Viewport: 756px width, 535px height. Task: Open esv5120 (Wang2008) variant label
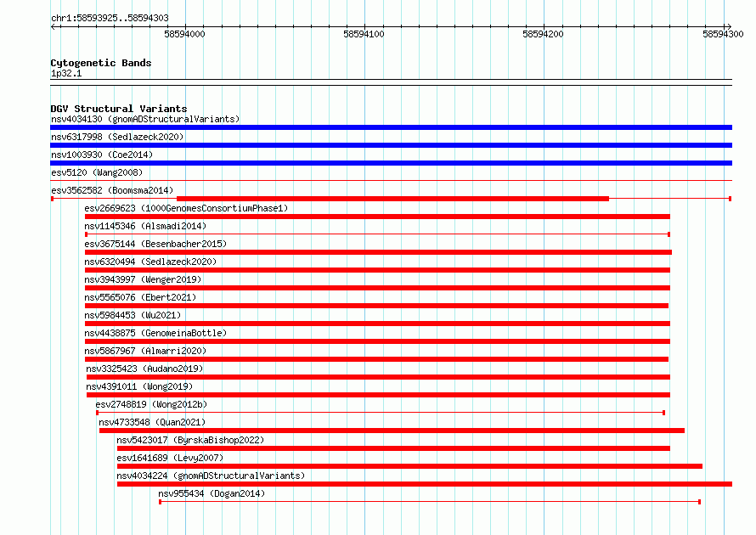click(97, 172)
